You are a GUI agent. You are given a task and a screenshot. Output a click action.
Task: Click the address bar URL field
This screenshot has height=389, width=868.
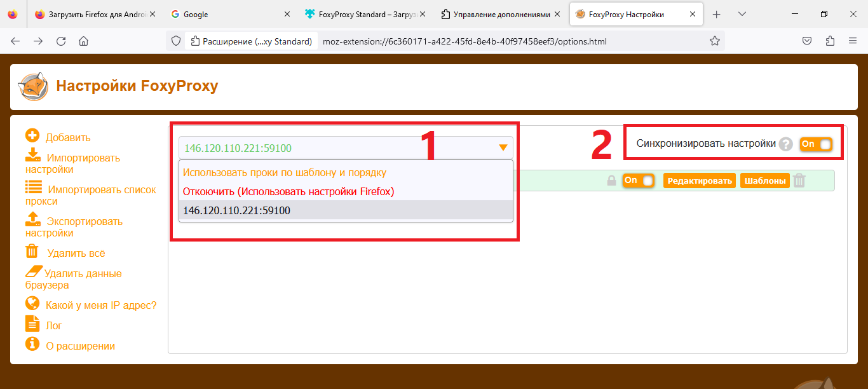point(465,41)
